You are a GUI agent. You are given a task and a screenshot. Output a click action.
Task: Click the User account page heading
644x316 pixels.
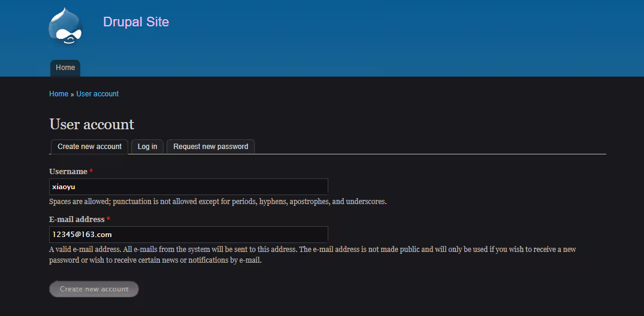[x=92, y=124]
